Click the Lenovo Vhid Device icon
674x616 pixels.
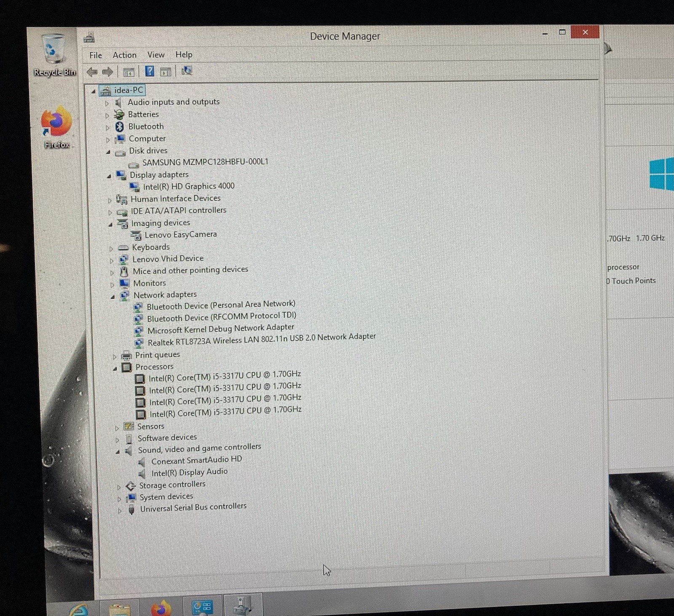pos(124,260)
